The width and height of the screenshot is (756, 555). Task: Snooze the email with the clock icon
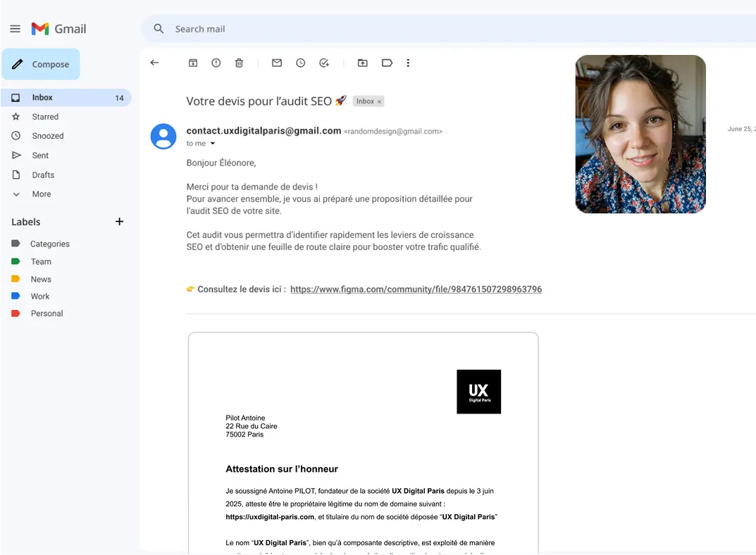point(300,63)
